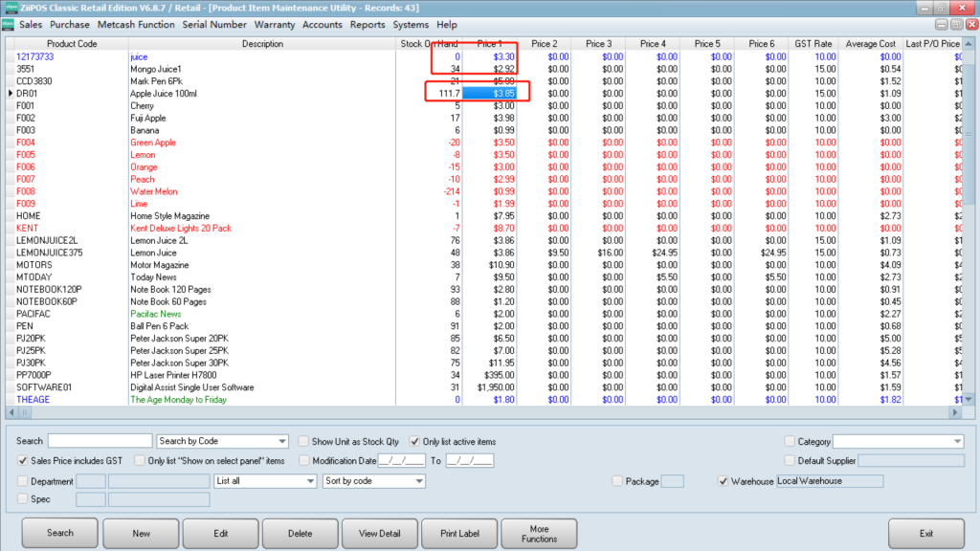Click the inner window restore icon
The width and height of the screenshot is (980, 551).
(956, 25)
